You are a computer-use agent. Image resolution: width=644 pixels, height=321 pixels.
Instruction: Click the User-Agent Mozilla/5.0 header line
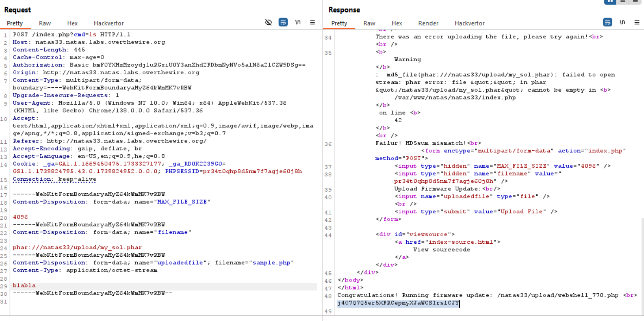coord(149,107)
